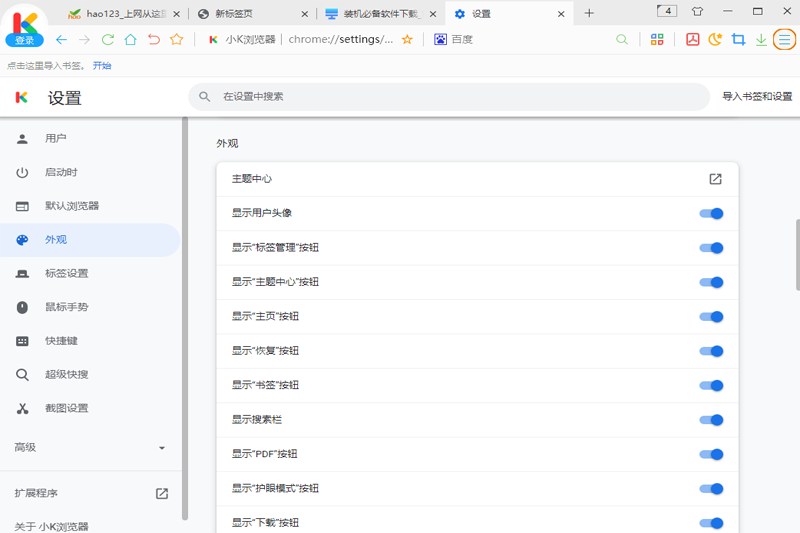Toggle 显示"书签"按钮 switch
Screen dimensions: 800x533
point(711,386)
